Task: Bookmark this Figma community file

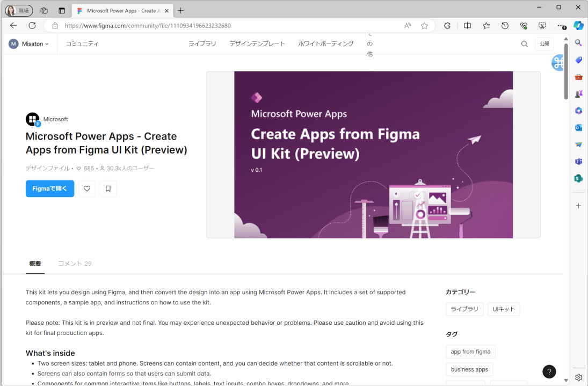Action: [x=108, y=188]
